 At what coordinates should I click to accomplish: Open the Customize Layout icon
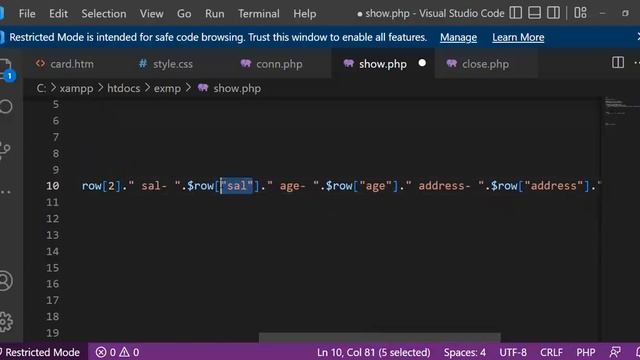[580, 13]
